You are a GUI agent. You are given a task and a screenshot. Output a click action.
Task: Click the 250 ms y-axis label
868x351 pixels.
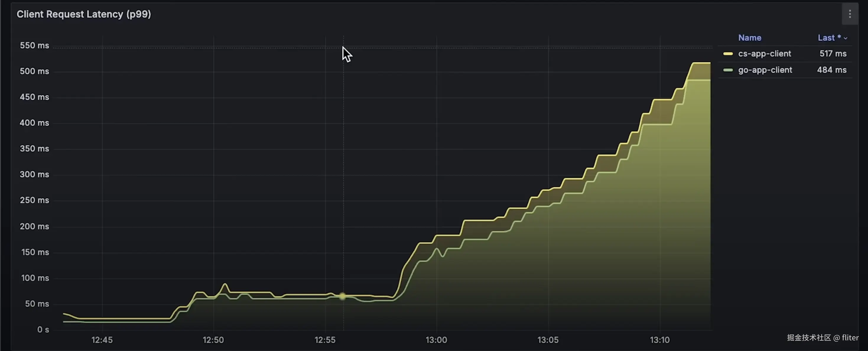tap(34, 200)
